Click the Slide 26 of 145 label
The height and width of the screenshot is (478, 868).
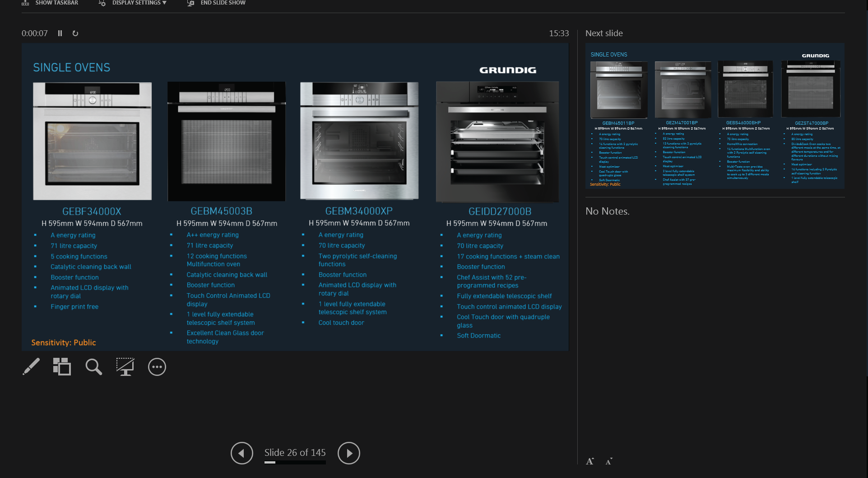click(x=295, y=453)
